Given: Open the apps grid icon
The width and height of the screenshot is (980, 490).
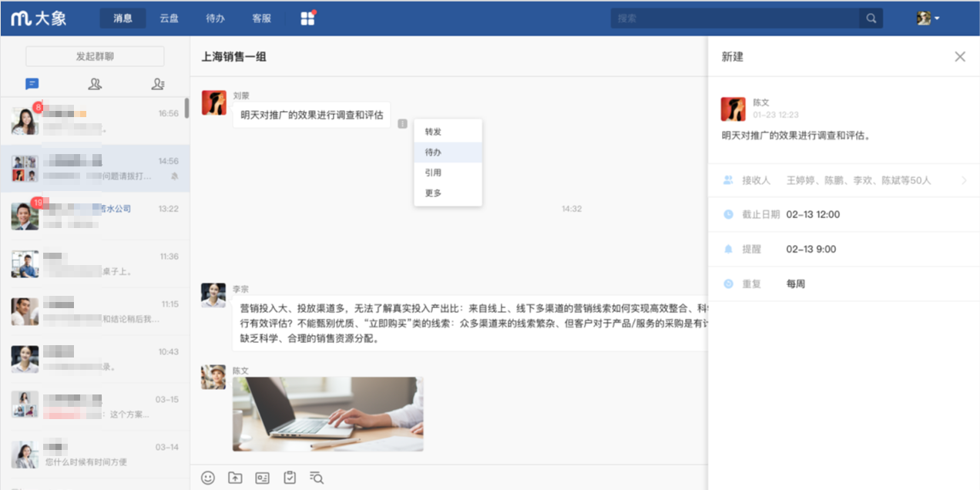Looking at the screenshot, I should pos(308,18).
